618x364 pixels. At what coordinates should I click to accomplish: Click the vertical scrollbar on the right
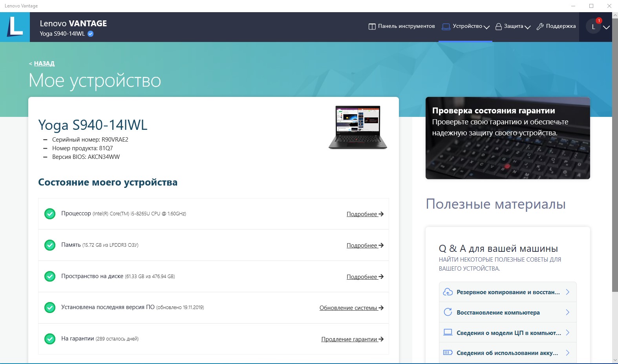(x=615, y=157)
